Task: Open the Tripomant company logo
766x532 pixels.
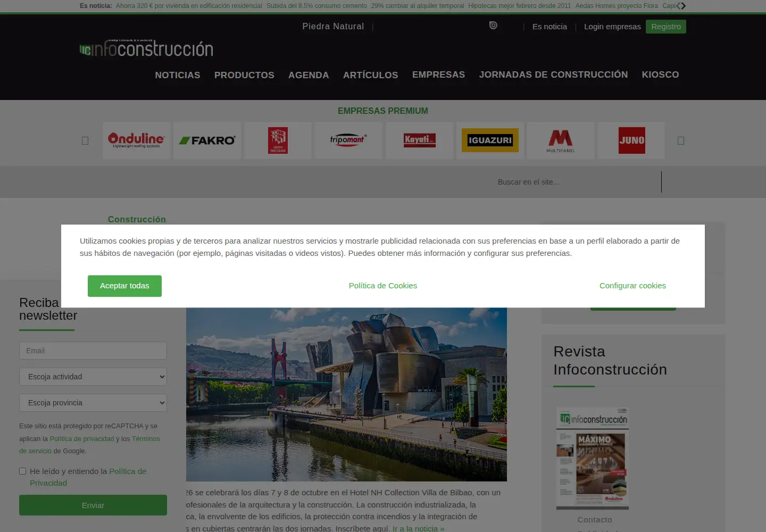Action: (348, 140)
